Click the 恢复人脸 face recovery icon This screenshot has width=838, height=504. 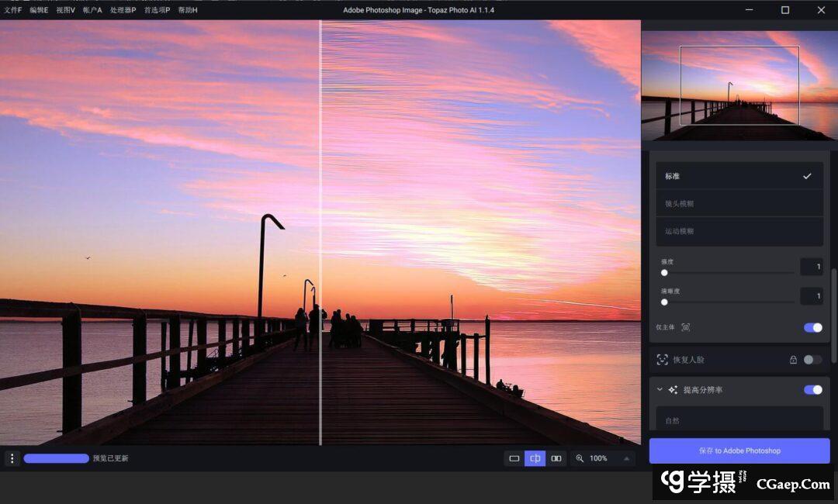pyautogui.click(x=662, y=360)
